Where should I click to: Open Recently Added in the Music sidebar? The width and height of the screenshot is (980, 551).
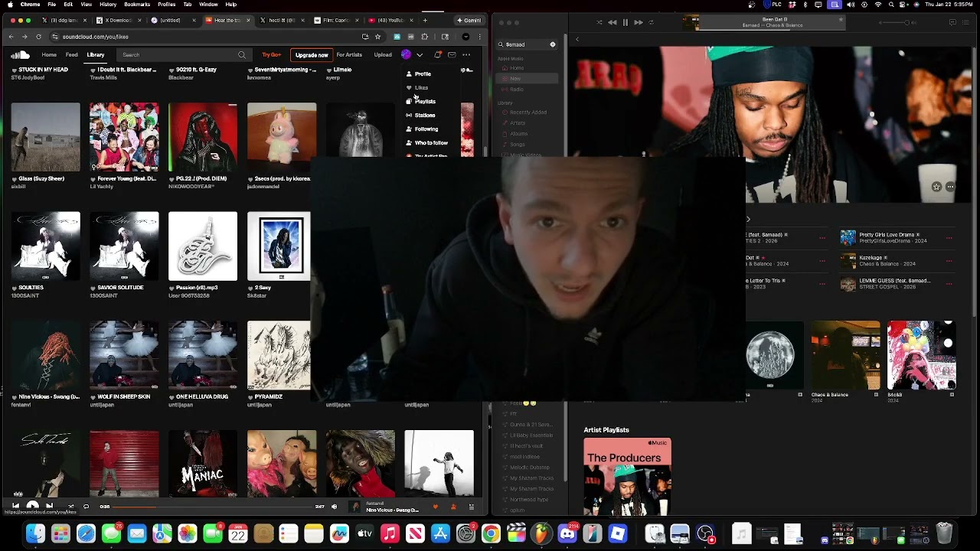[x=528, y=112]
